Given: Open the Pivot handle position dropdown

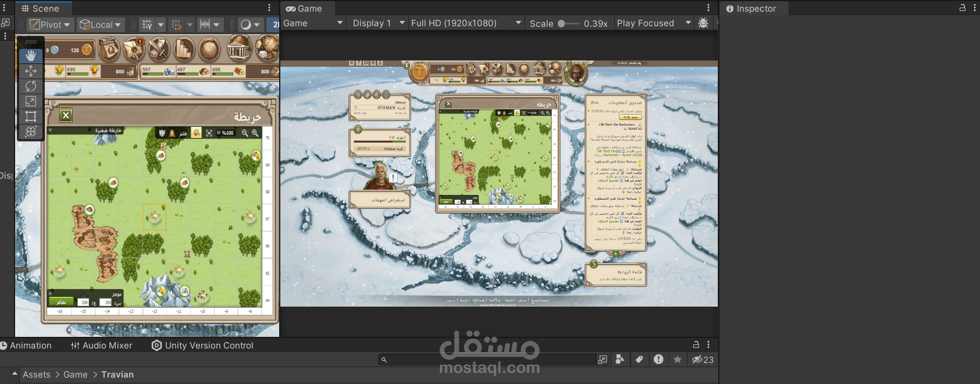Looking at the screenshot, I should (x=50, y=24).
